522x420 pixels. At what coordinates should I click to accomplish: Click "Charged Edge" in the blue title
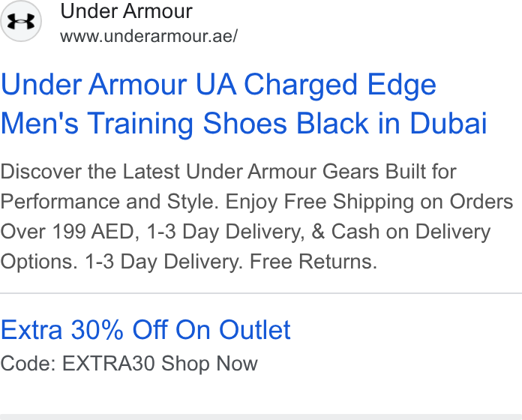pos(340,85)
